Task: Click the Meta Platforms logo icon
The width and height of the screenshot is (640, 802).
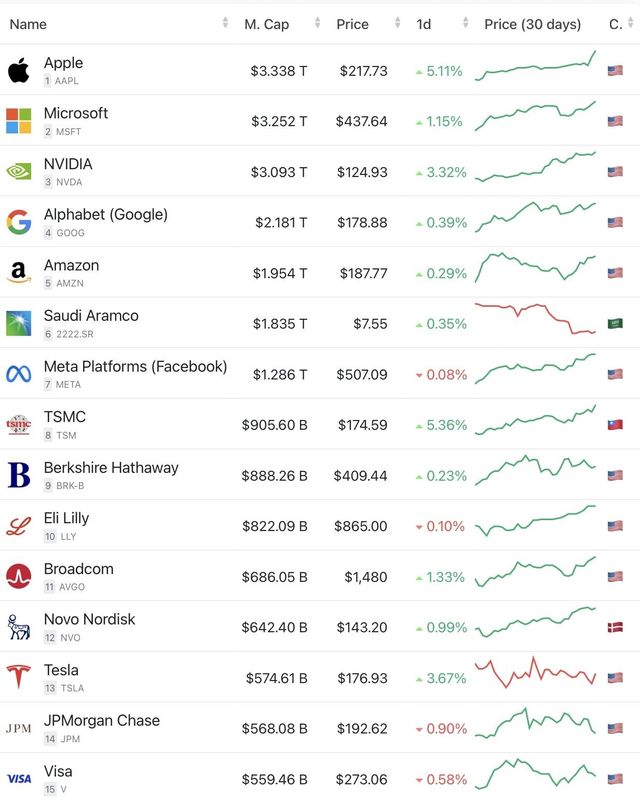Action: point(18,374)
